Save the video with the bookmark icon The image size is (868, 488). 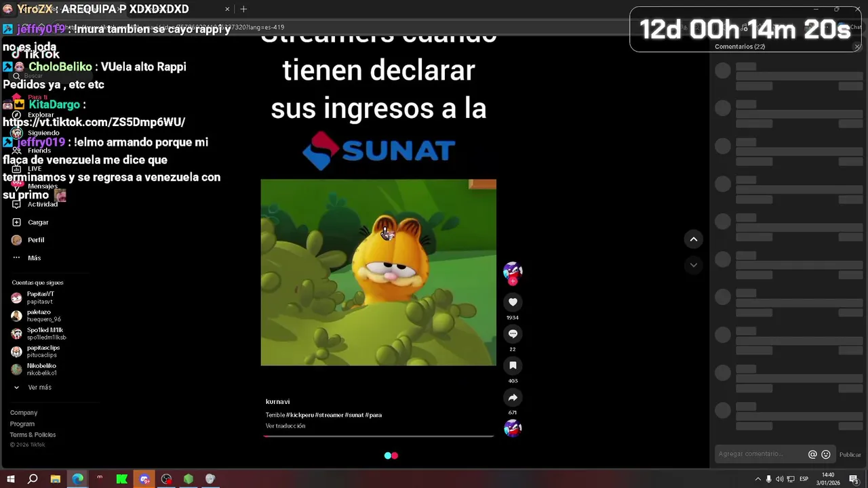click(513, 365)
